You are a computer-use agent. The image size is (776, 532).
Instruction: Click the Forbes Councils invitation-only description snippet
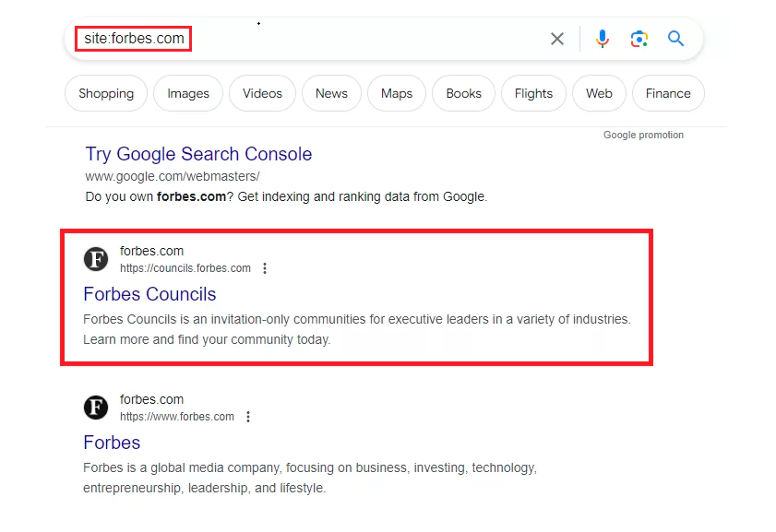(357, 329)
